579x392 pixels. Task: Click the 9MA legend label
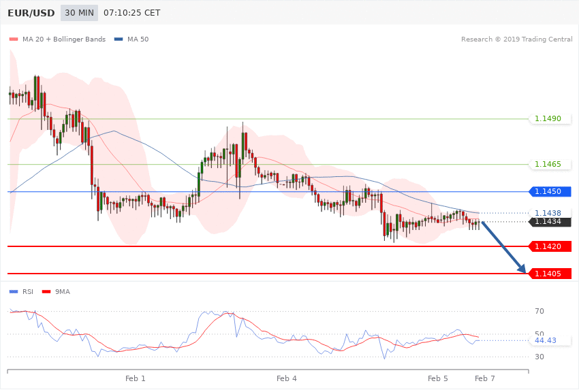click(63, 292)
